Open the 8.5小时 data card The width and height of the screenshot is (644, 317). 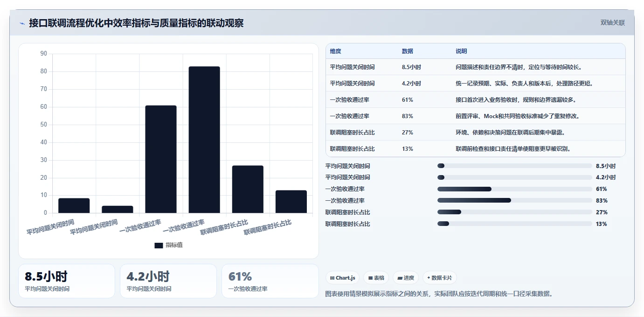click(67, 281)
